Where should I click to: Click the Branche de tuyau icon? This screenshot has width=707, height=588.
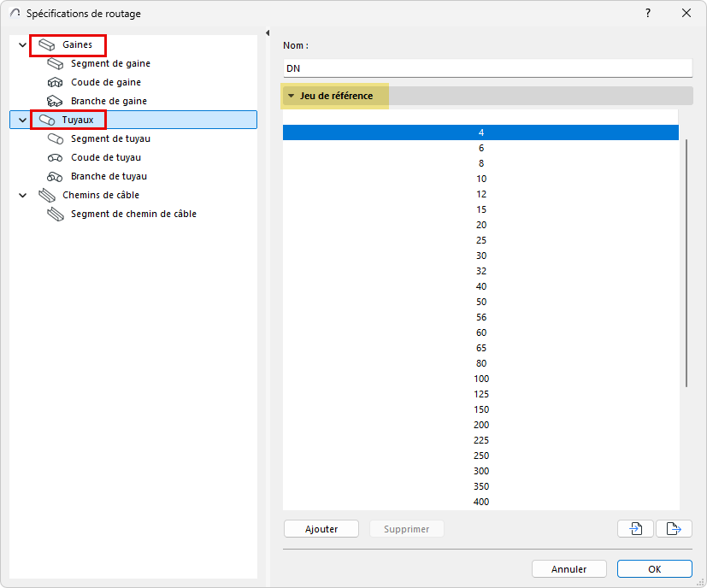55,176
